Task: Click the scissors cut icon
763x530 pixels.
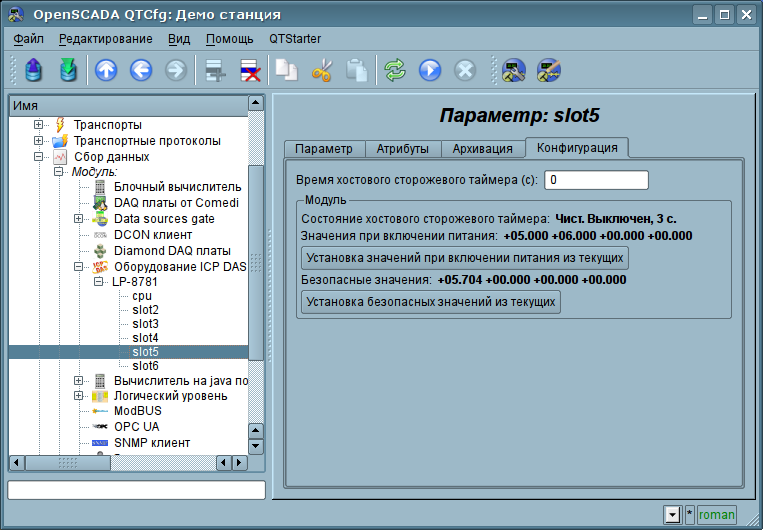Action: [x=322, y=70]
